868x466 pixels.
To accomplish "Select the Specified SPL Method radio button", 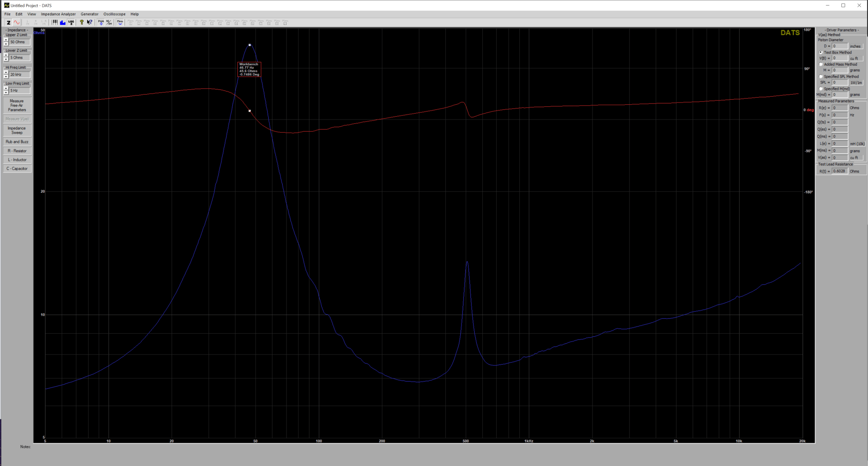I will (821, 77).
